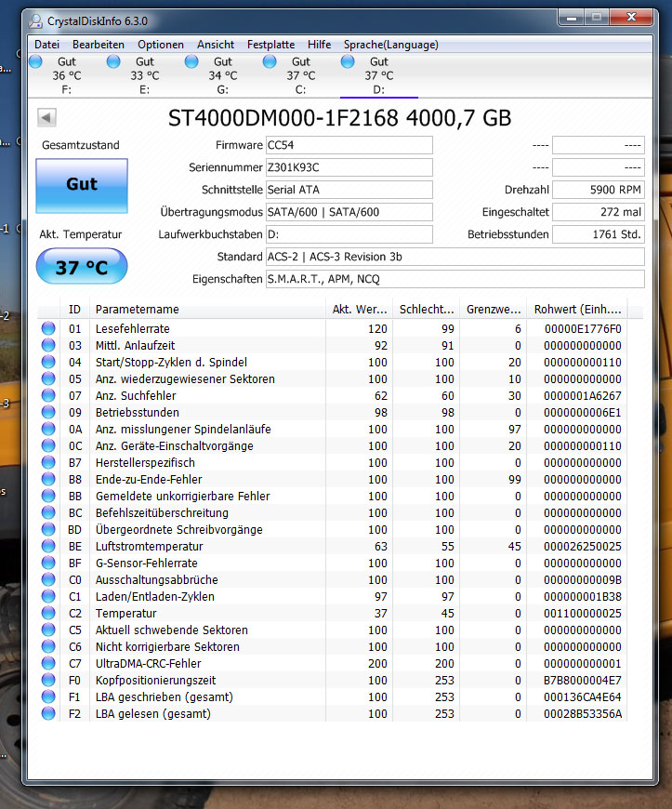Click status icon of Temperatur C2 row

click(x=48, y=613)
